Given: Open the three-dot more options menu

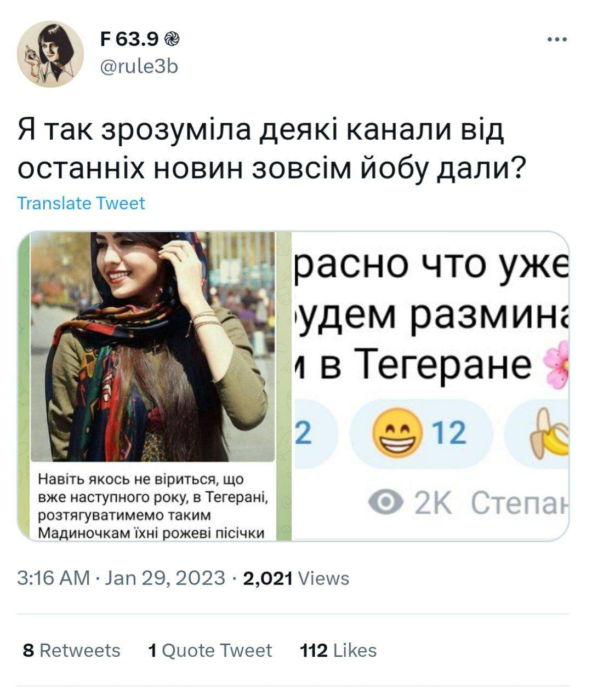Looking at the screenshot, I should tap(557, 39).
